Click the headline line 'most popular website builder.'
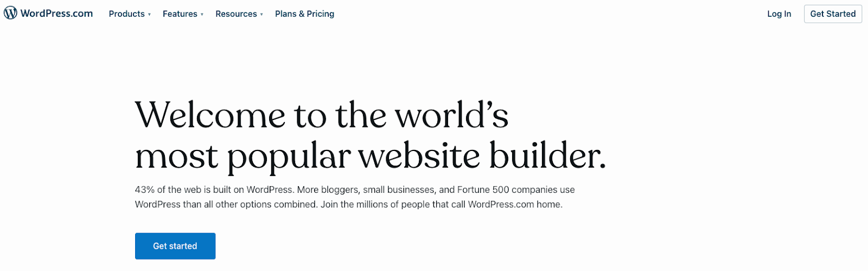The height and width of the screenshot is (271, 868). pyautogui.click(x=371, y=156)
